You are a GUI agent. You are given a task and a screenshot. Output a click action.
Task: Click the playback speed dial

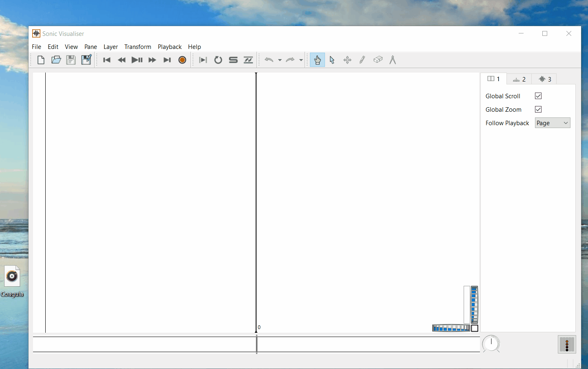(491, 344)
